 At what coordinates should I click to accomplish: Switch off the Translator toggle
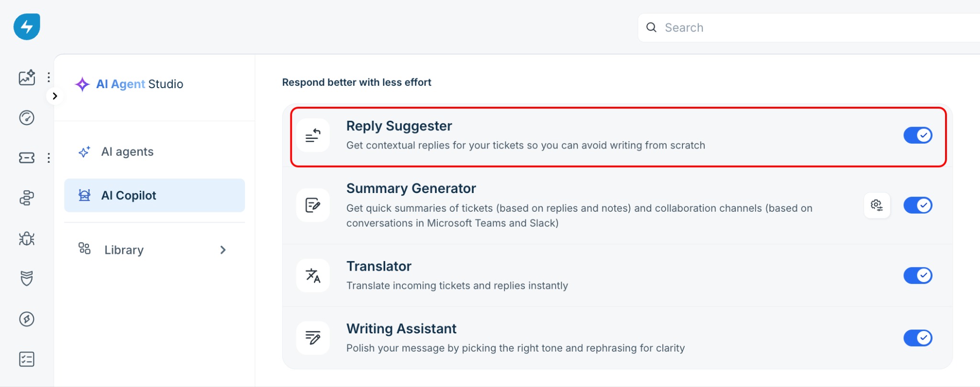[918, 275]
